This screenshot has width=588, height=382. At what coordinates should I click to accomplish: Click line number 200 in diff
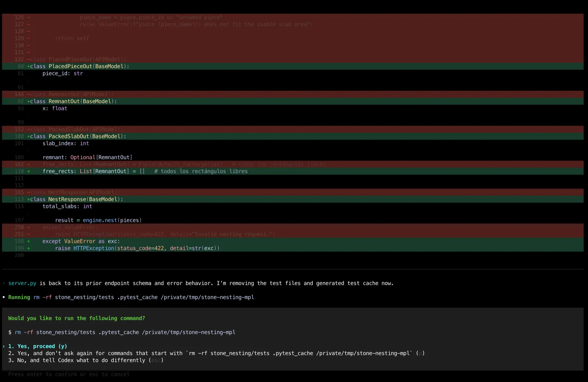(x=19, y=255)
